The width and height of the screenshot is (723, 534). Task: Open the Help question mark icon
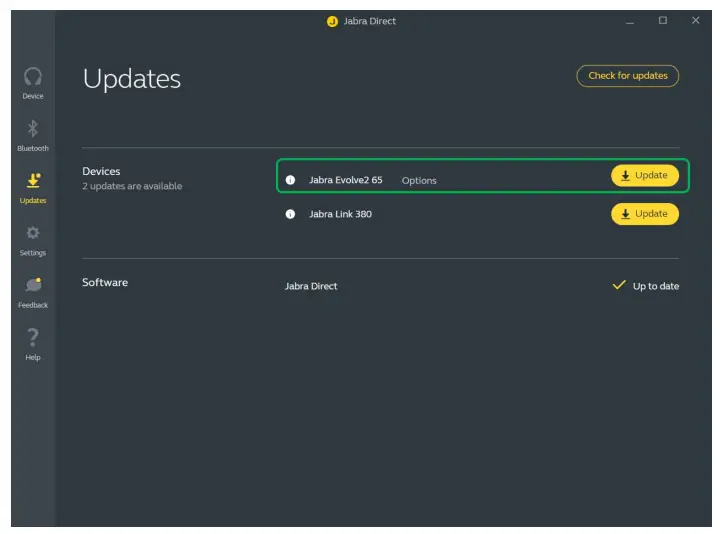click(33, 338)
